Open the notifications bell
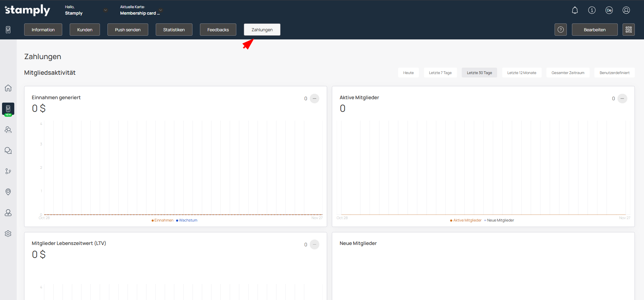 (x=575, y=10)
